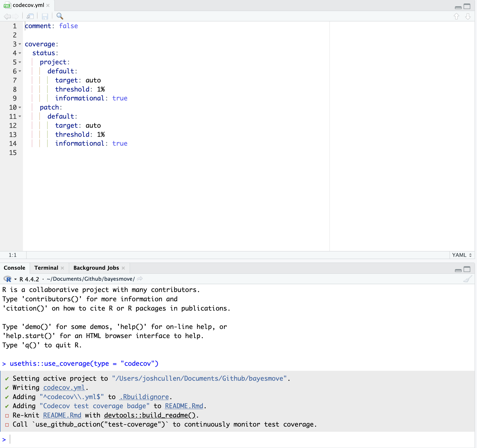477x448 pixels.
Task: Switch to the Background Jobs tab
Action: pyautogui.click(x=96, y=268)
